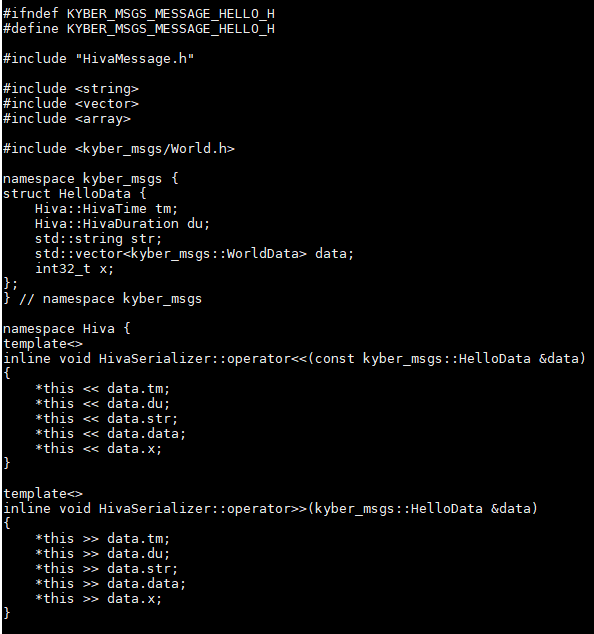Click the '*this >> data.data;' statement
The width and height of the screenshot is (594, 634).
coord(110,583)
